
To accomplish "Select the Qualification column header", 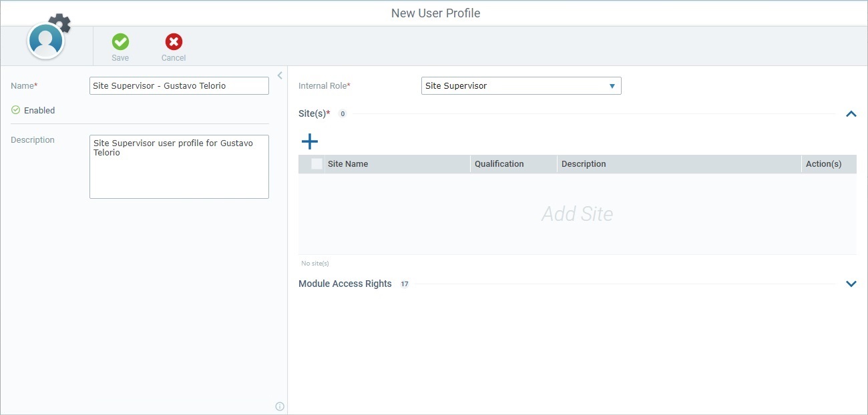I will (499, 163).
